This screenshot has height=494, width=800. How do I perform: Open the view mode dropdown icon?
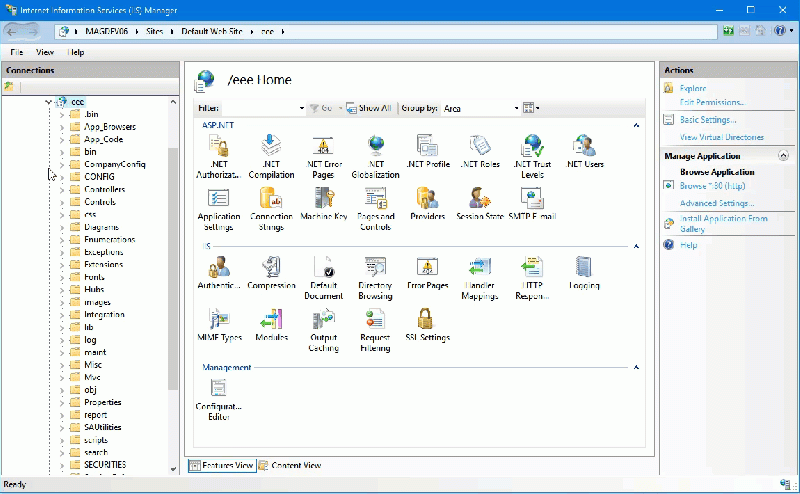tap(531, 108)
